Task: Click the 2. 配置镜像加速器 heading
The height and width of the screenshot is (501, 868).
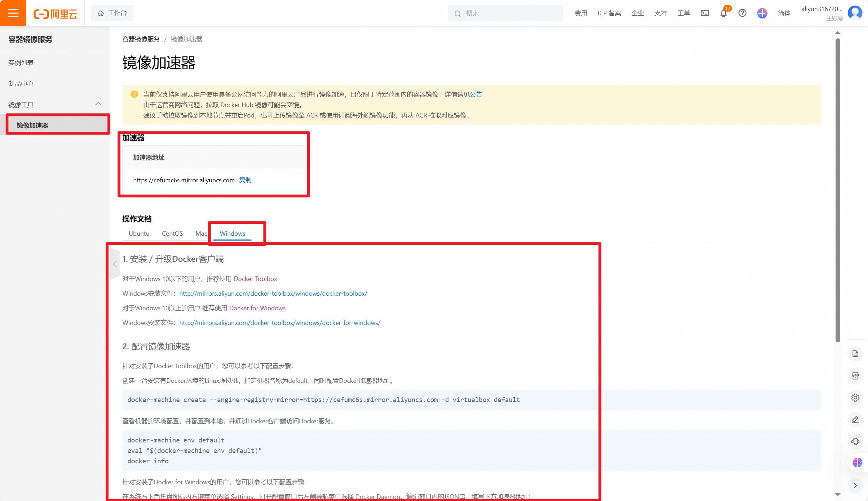Action: (156, 347)
